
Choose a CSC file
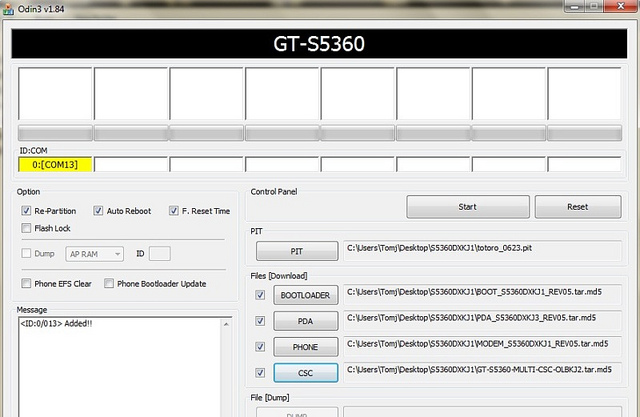[x=306, y=373]
